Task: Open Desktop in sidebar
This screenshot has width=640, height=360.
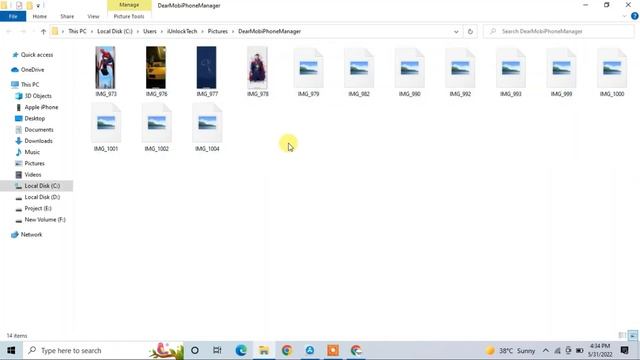Action: (30, 118)
